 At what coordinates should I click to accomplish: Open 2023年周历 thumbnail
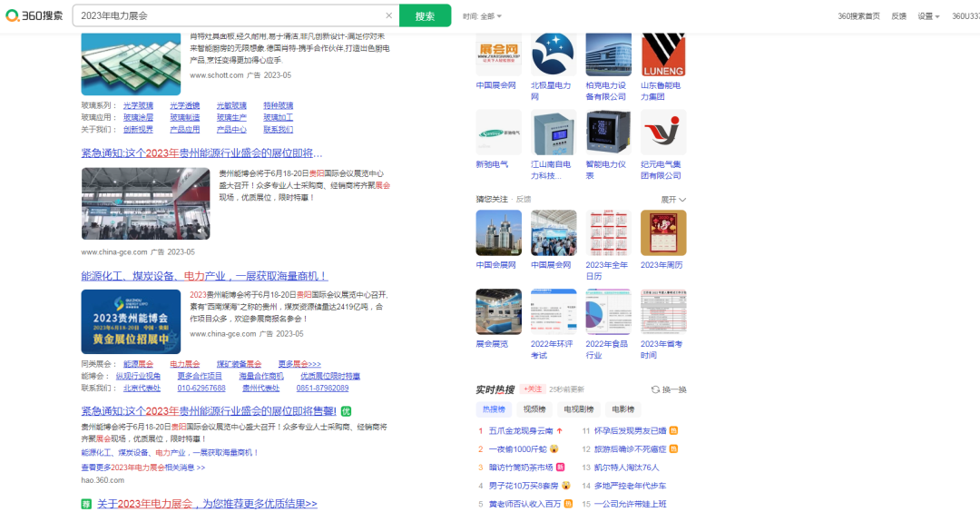[663, 232]
